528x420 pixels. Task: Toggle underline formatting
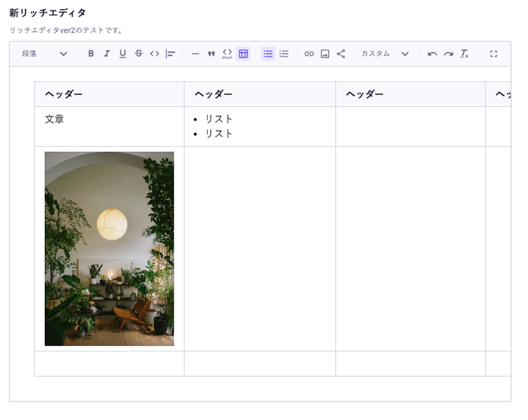point(122,54)
